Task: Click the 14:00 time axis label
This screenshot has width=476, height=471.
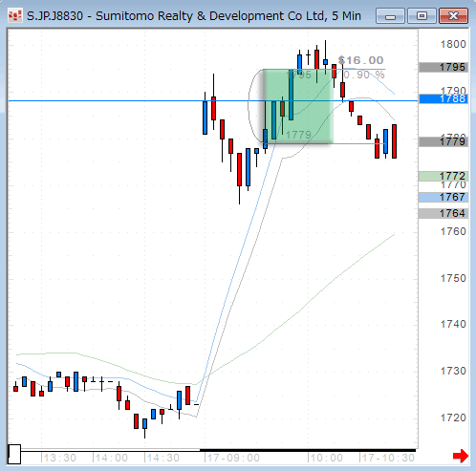Action: (111, 458)
